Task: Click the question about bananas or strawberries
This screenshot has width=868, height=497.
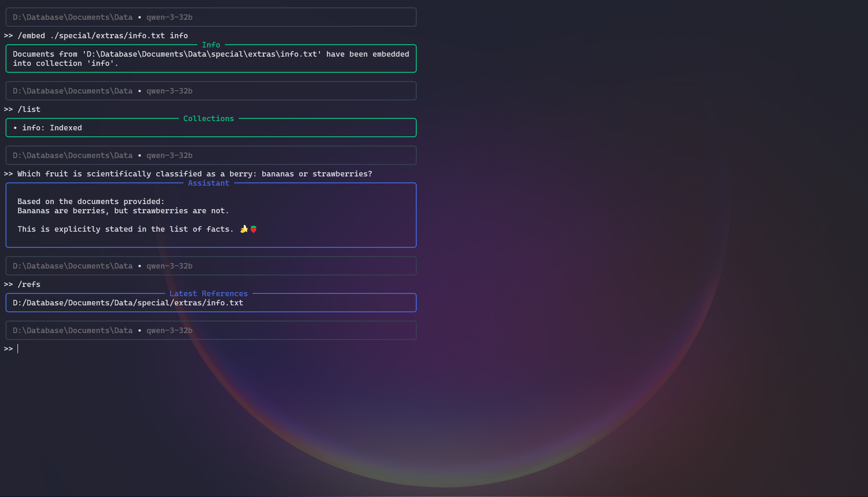Action: click(195, 174)
